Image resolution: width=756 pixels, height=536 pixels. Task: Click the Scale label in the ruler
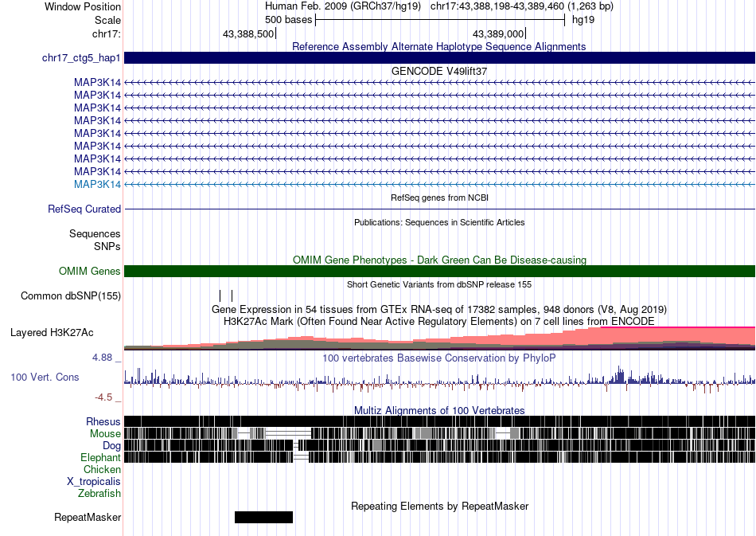click(107, 20)
